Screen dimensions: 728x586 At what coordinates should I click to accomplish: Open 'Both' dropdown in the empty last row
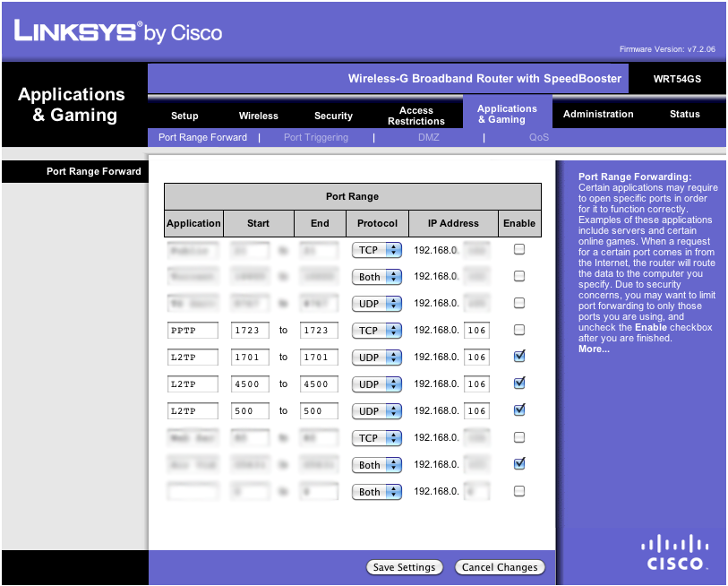click(376, 492)
